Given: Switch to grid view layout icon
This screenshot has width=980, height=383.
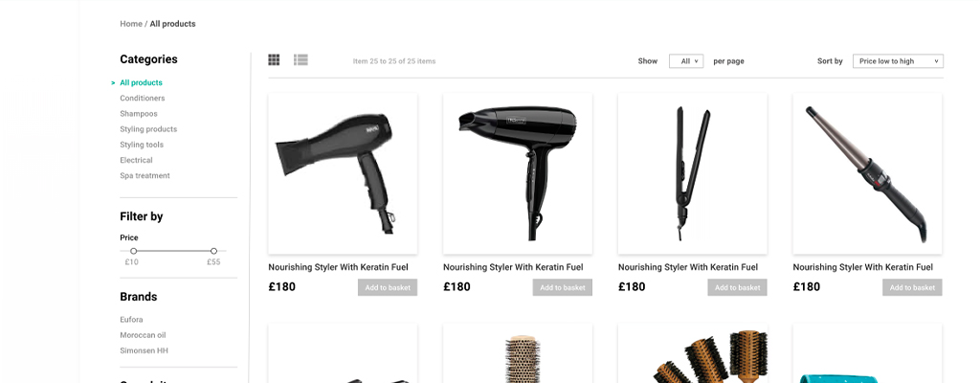Looking at the screenshot, I should pos(274,59).
